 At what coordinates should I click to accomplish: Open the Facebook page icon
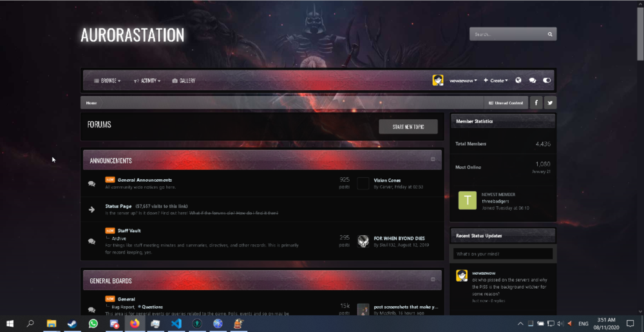pyautogui.click(x=536, y=103)
